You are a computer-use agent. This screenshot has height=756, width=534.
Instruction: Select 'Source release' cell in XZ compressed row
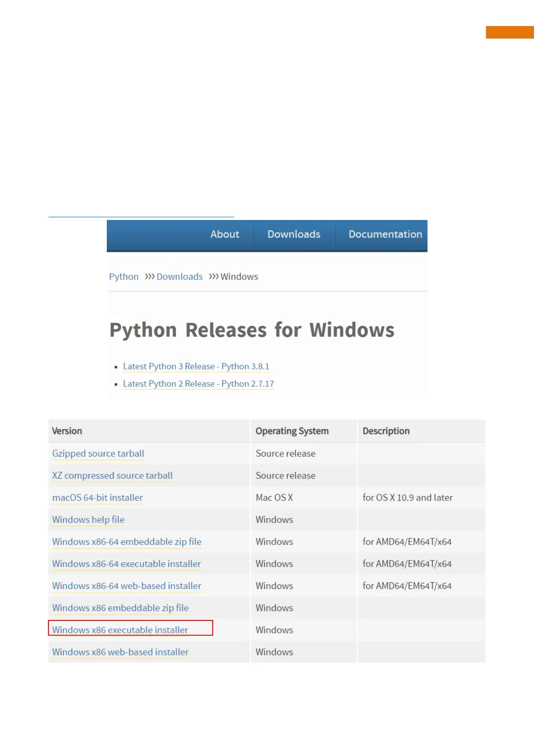(x=285, y=475)
